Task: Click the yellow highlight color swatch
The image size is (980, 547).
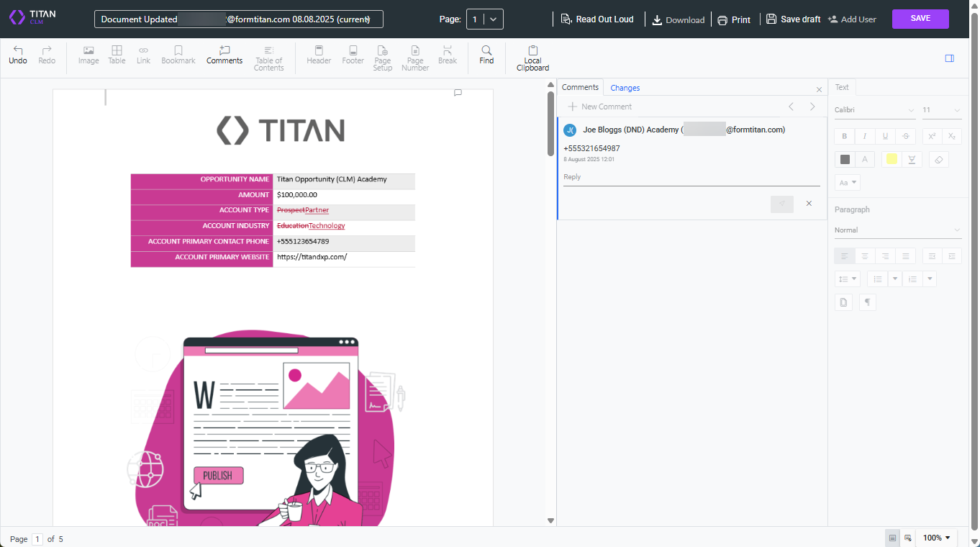Action: point(891,159)
